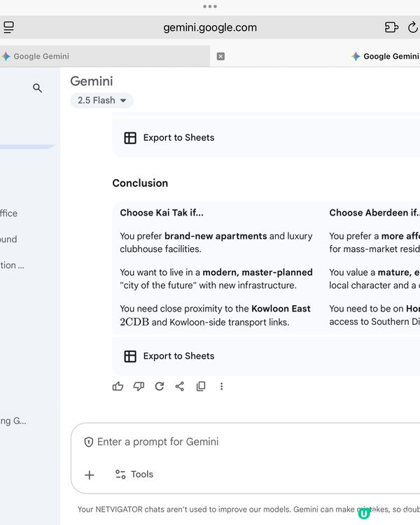Export first table to Sheets
The image size is (420, 525).
click(x=169, y=138)
